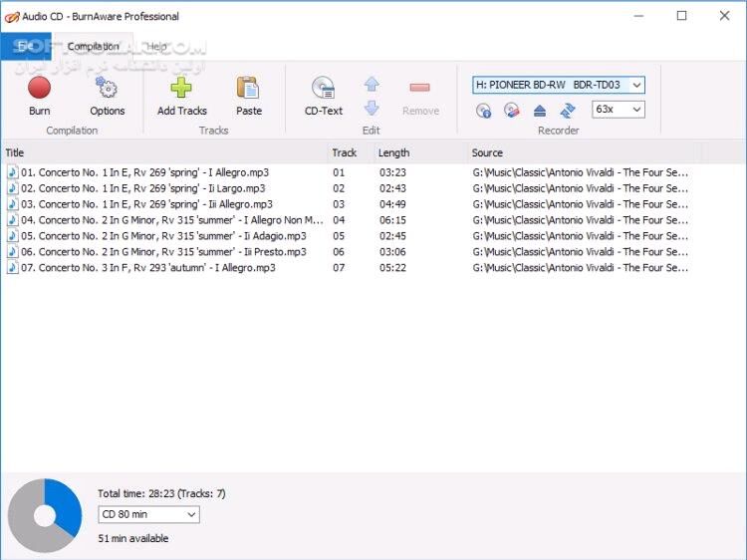Open the Compilation menu
This screenshot has height=560, width=747.
tap(93, 46)
